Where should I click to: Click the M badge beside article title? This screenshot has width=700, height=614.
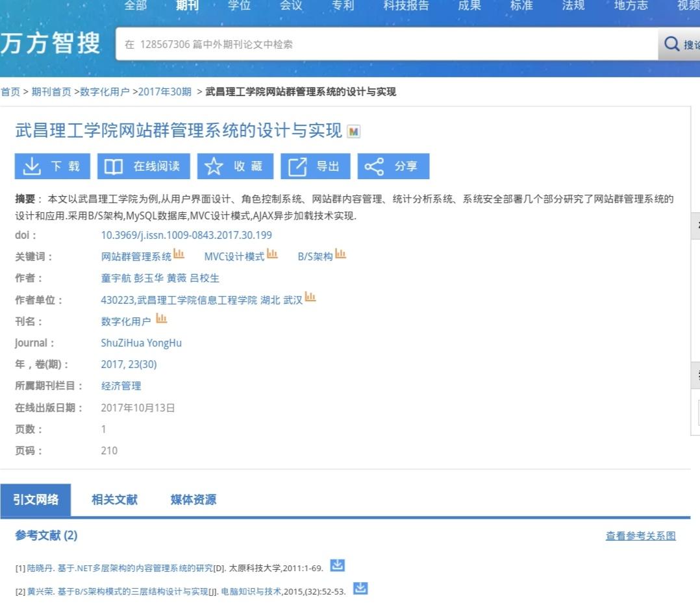point(354,132)
